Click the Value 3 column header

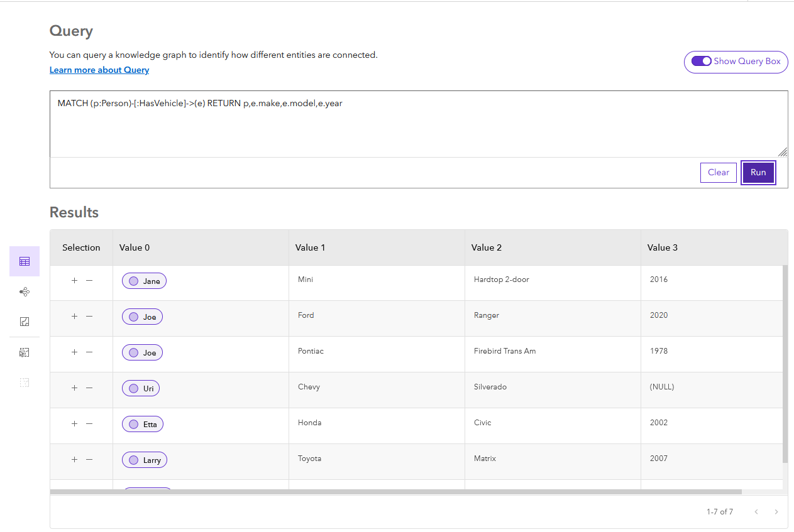(x=663, y=247)
